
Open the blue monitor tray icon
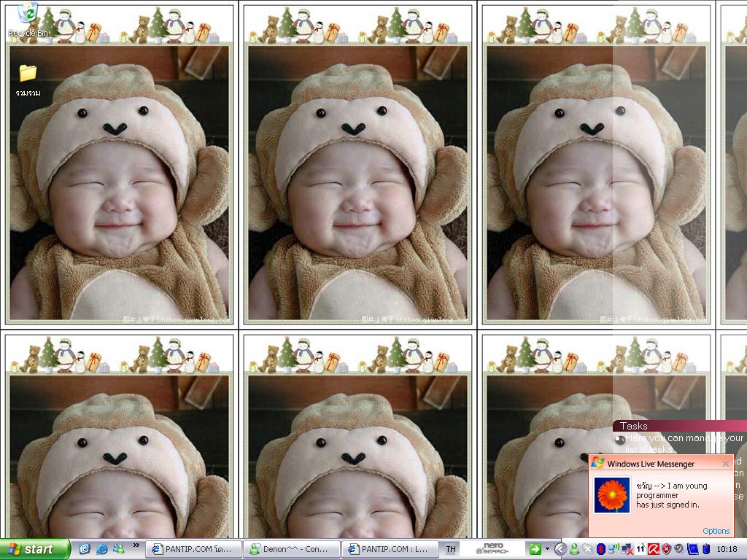pyautogui.click(x=693, y=549)
